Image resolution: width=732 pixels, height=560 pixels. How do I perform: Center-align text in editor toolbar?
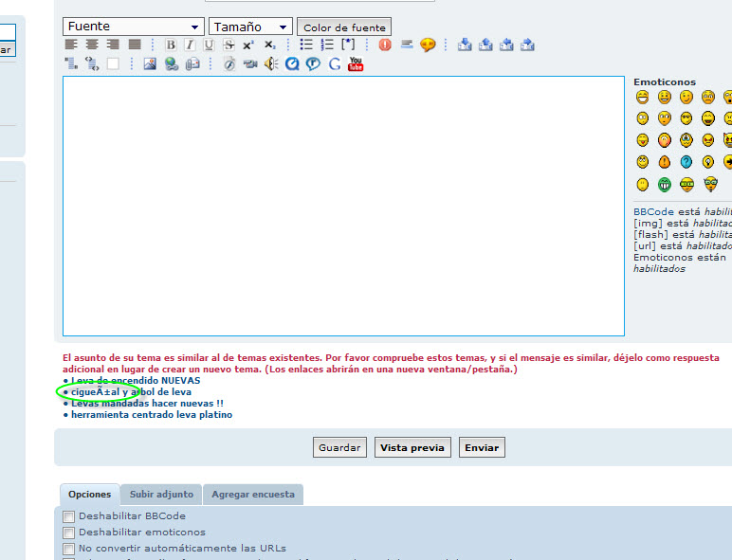point(92,45)
